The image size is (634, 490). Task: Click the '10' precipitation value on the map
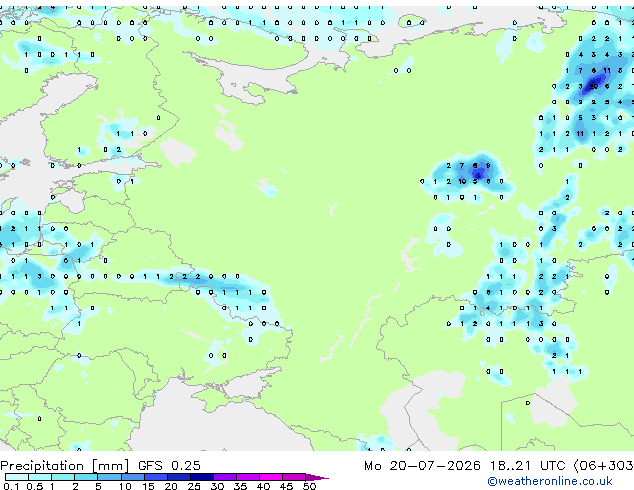click(462, 182)
